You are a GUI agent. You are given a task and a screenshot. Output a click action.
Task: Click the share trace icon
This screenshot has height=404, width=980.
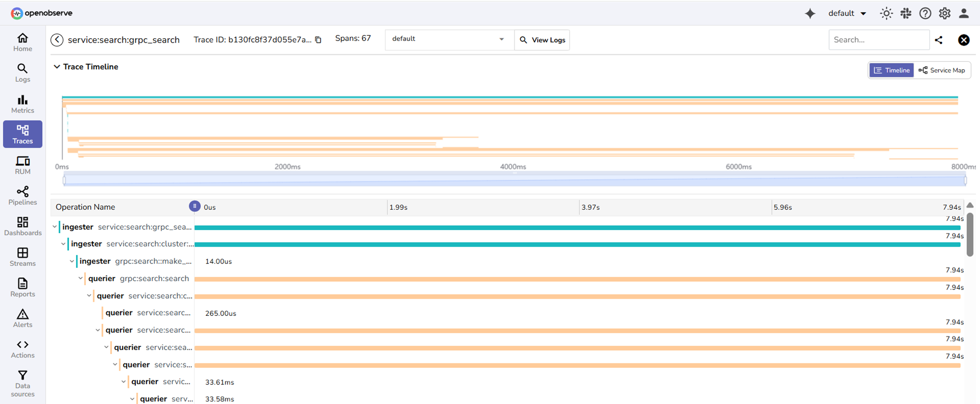[x=938, y=40]
